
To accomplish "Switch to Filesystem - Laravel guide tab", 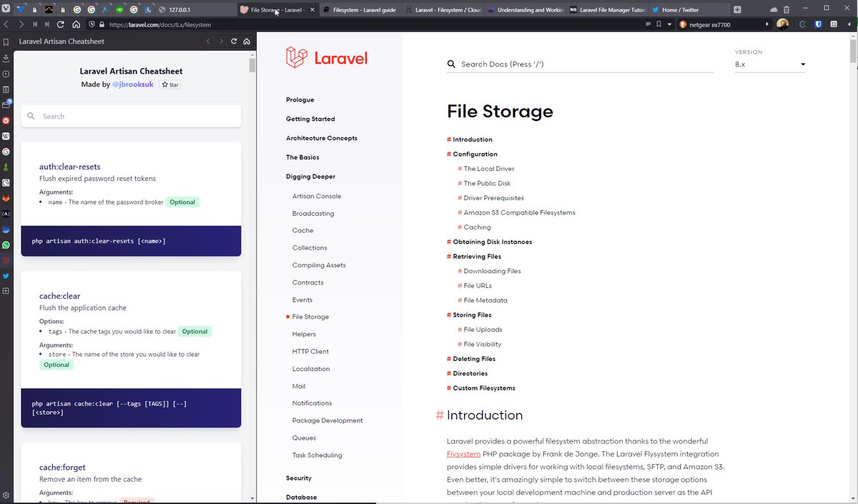I will (360, 9).
